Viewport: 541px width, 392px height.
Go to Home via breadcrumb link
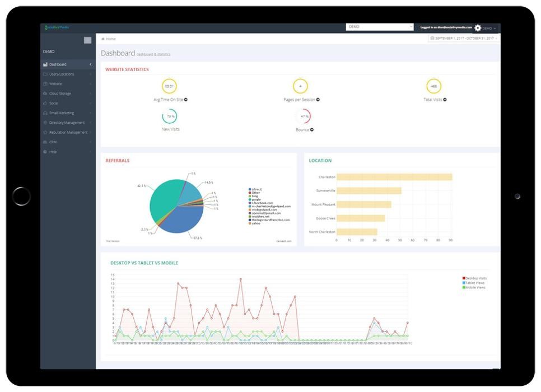(x=111, y=39)
